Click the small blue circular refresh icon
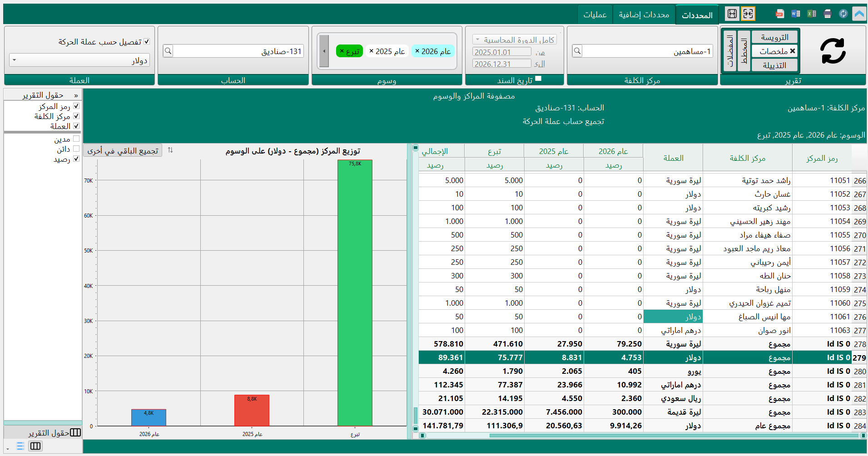This screenshot has width=868, height=456. 843,14
